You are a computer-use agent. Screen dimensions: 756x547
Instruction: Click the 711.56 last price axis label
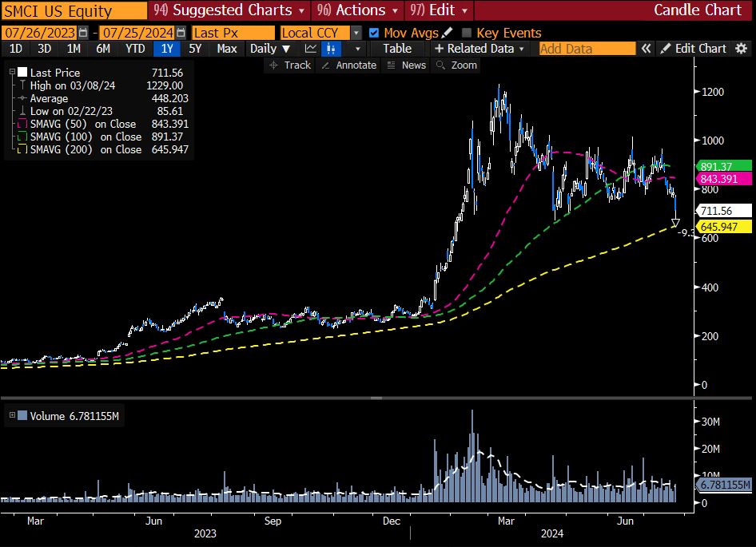pos(724,211)
